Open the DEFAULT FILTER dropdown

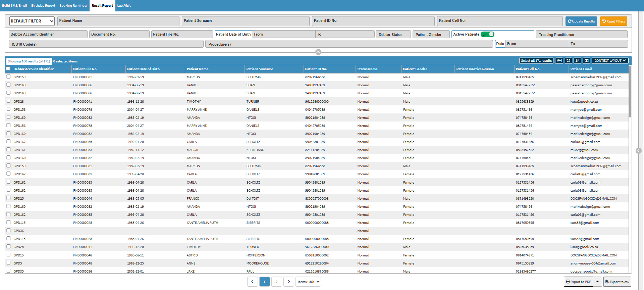(x=32, y=21)
